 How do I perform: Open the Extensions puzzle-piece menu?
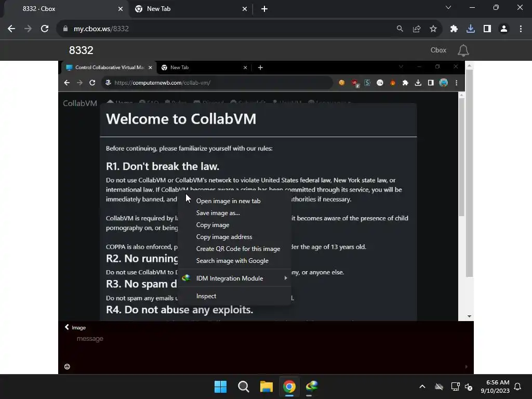454,29
